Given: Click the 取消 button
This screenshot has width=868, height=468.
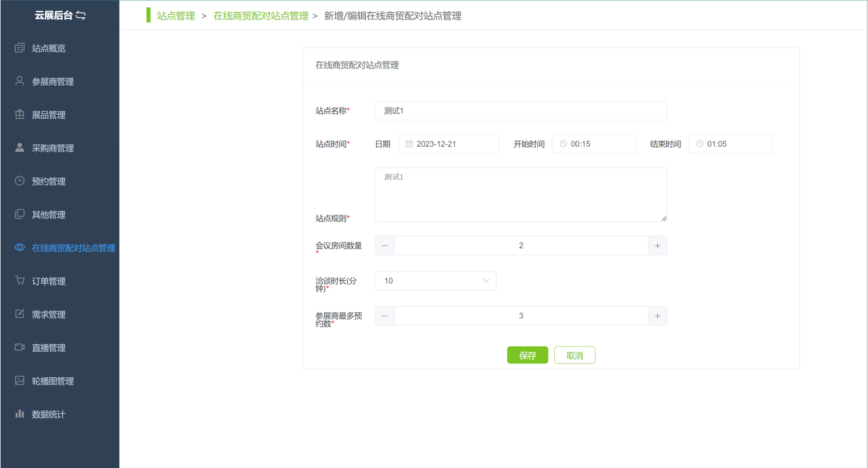Looking at the screenshot, I should pos(574,355).
